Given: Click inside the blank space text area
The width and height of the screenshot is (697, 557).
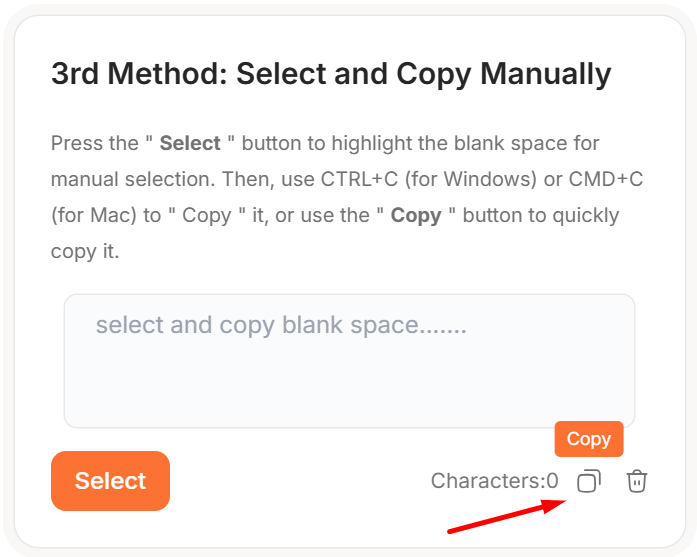Looking at the screenshot, I should click(x=349, y=380).
